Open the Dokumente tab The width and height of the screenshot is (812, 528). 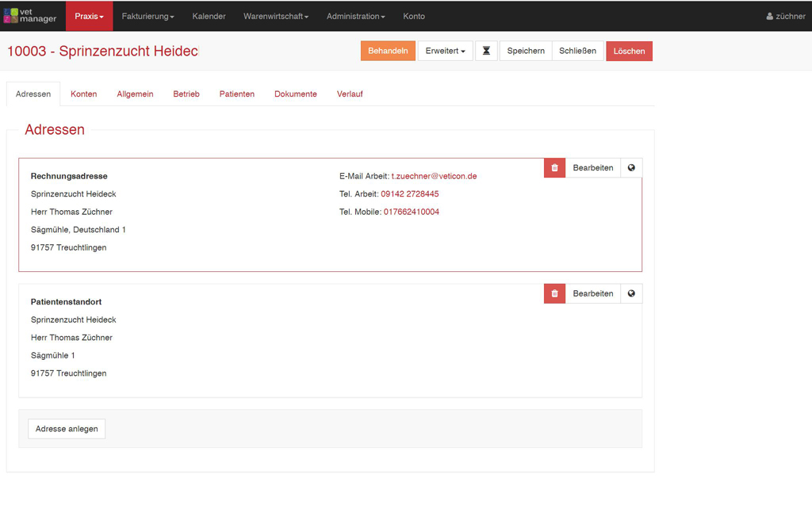point(295,94)
